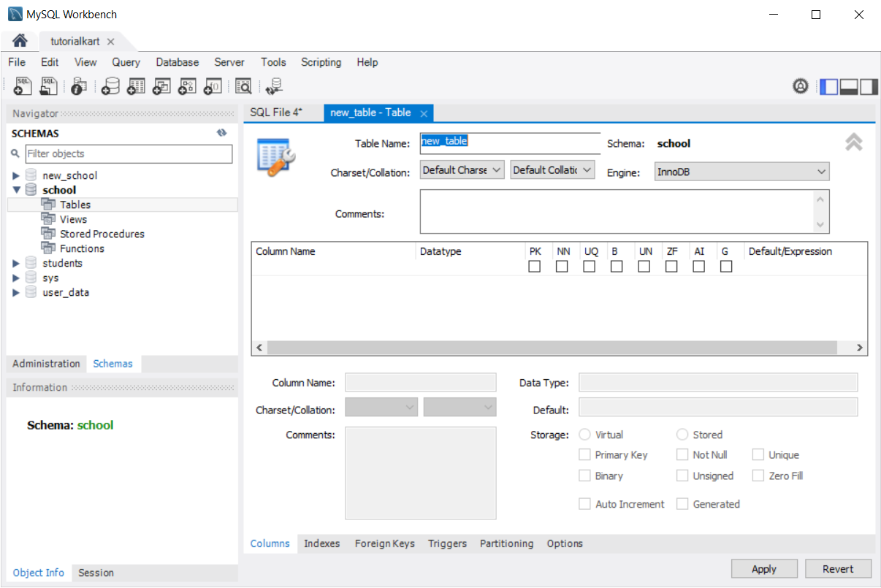Screen dimensions: 881x588
Task: Create new stored procedure toolbar icon
Action: click(x=187, y=86)
